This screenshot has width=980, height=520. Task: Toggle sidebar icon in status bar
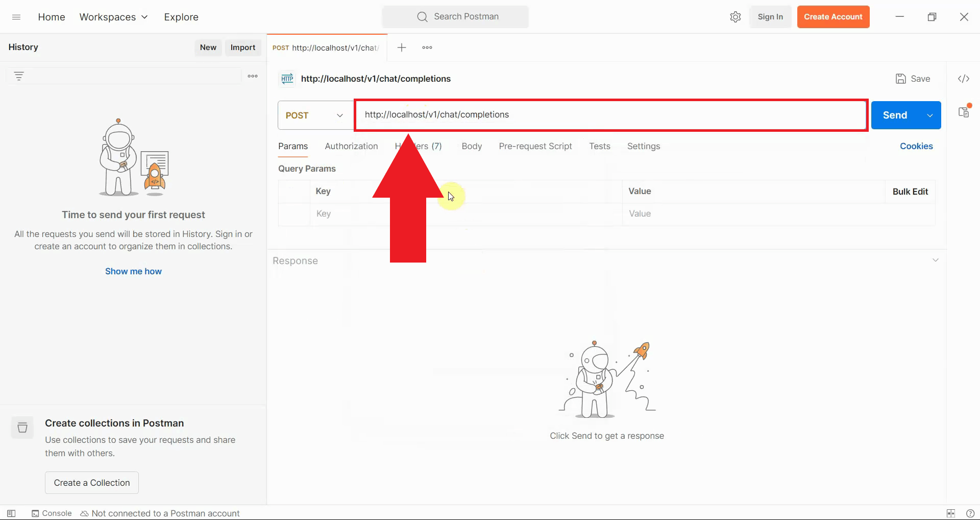pos(11,513)
